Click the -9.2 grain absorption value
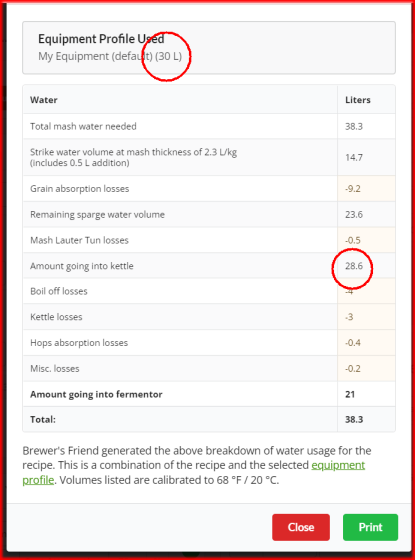 click(x=352, y=189)
